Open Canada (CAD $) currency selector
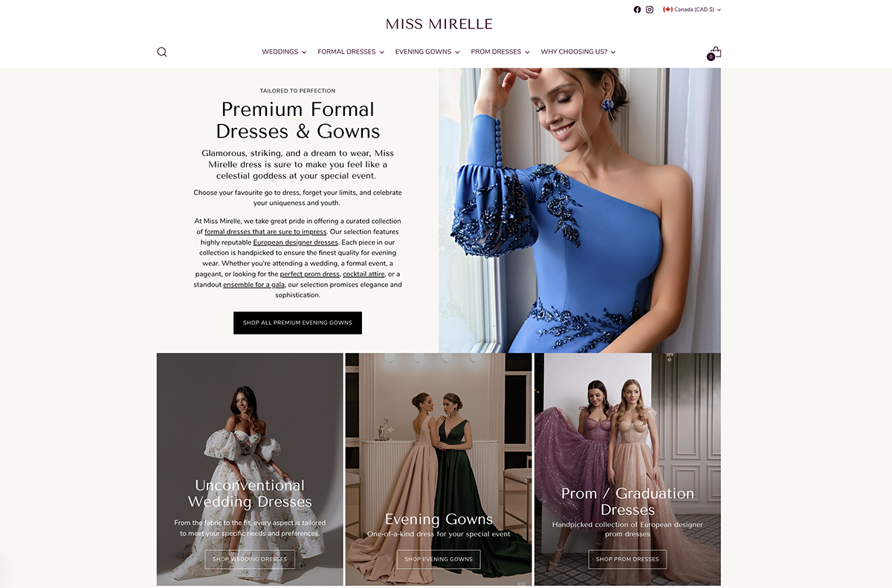This screenshot has width=892, height=588. [x=692, y=10]
